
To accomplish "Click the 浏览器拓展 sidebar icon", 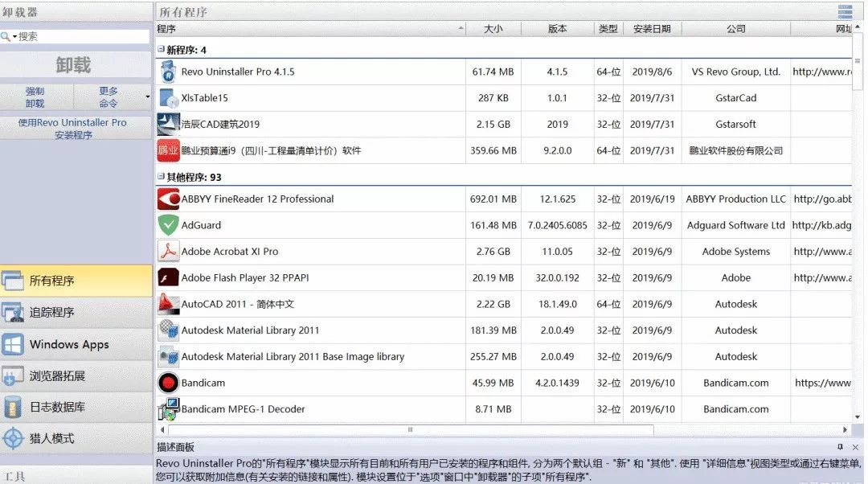I will click(x=13, y=376).
